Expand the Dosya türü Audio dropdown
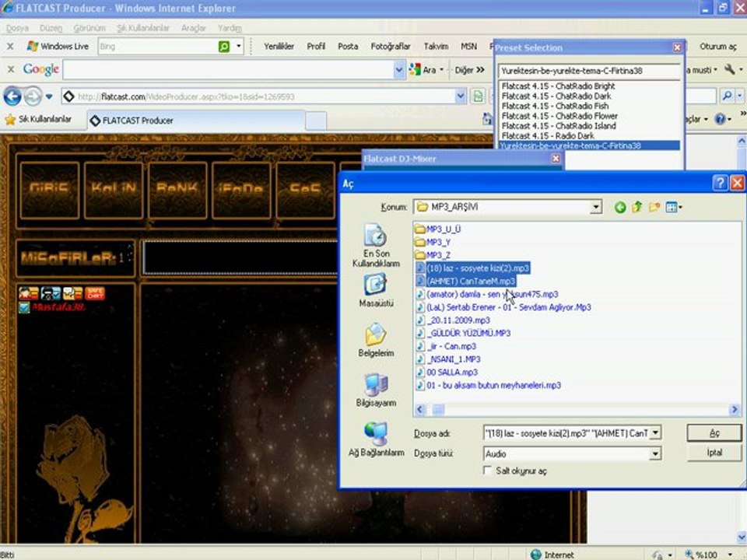Viewport: 747px width, 560px height. pos(655,453)
